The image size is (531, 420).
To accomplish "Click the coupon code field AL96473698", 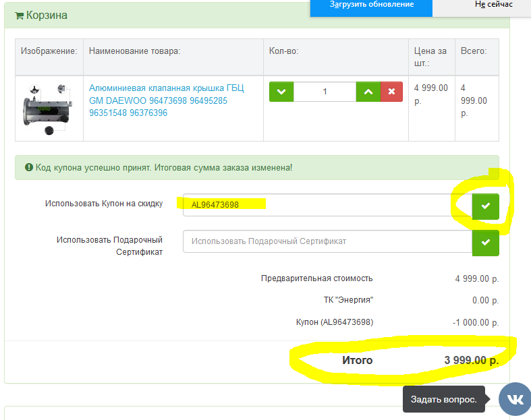I will (327, 205).
